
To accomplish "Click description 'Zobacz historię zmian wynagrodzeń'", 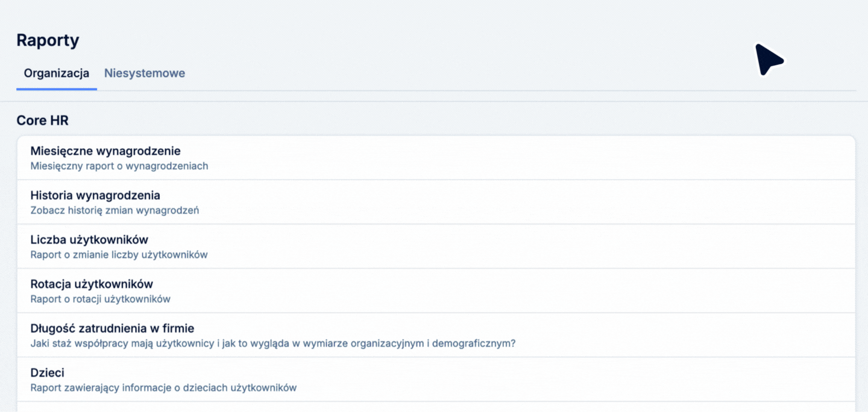I will [115, 211].
